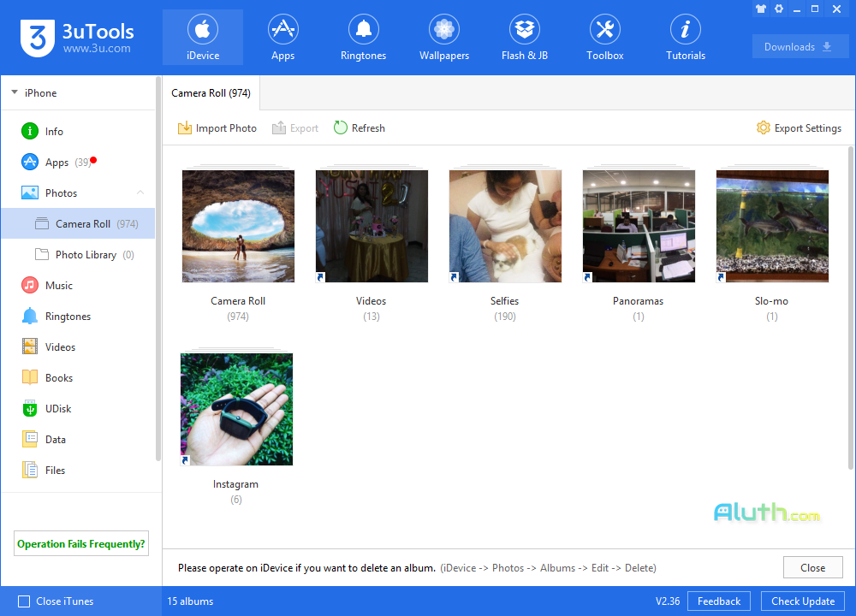Select the Ringtones icon in the top bar
Image resolution: width=856 pixels, height=616 pixels.
363,36
